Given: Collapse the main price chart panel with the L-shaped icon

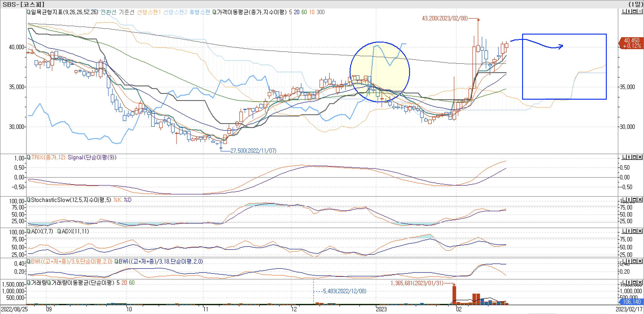Looking at the screenshot, I should pos(624,12).
